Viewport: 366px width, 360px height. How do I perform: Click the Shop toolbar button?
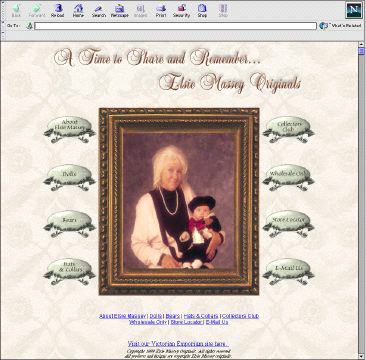pos(202,11)
